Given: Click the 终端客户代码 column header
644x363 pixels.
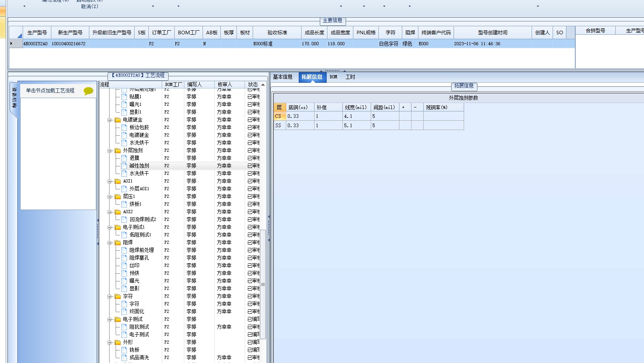Looking at the screenshot, I should tap(436, 33).
